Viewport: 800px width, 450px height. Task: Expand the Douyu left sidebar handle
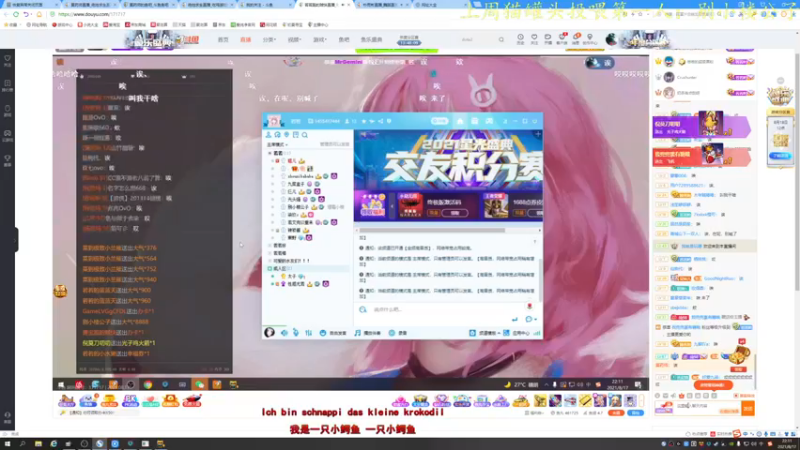pos(16,239)
